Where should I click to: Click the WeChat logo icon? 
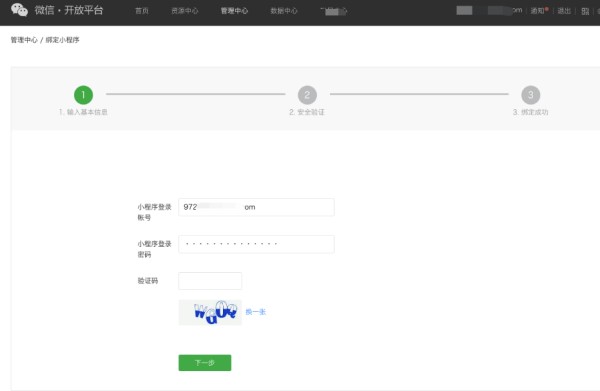(19, 10)
